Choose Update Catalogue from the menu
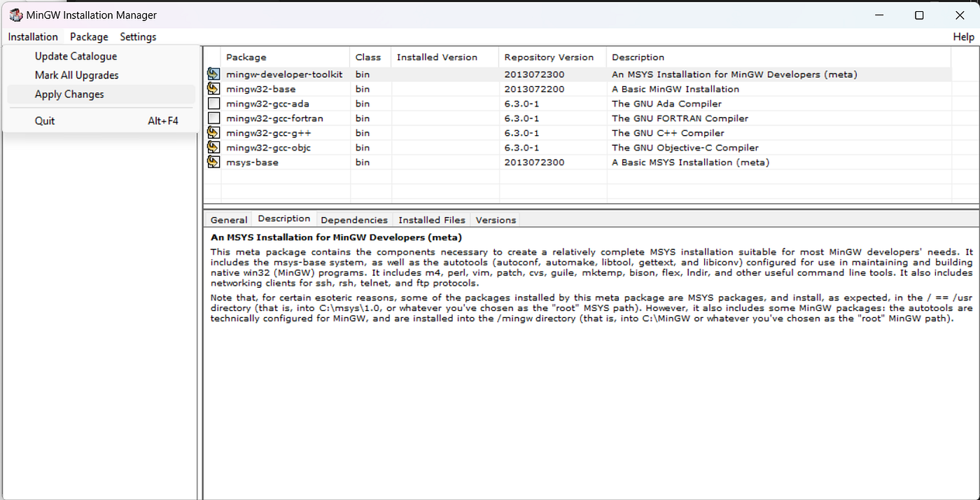 (x=101, y=56)
